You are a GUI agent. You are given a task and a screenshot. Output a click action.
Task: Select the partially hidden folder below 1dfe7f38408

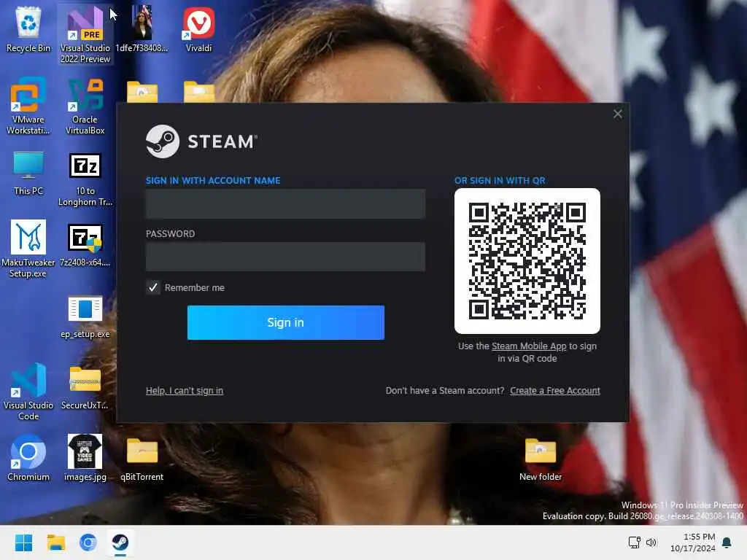[142, 92]
